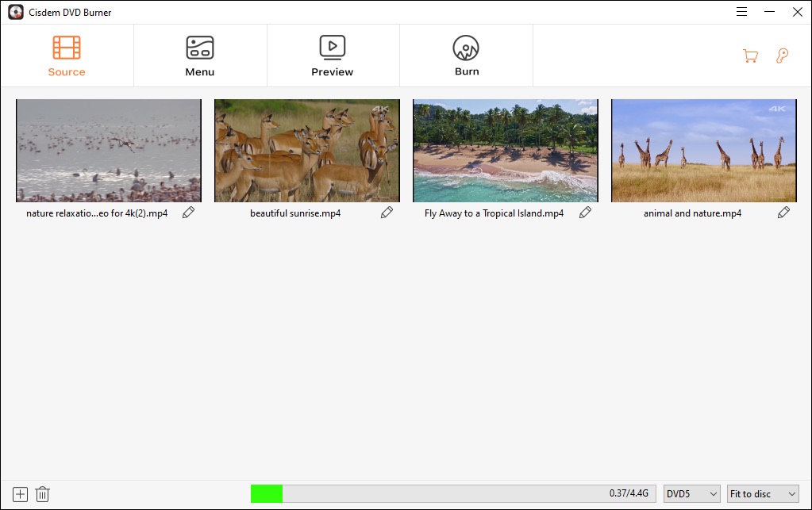Choose the tropical beach video thumbnail

coord(506,151)
